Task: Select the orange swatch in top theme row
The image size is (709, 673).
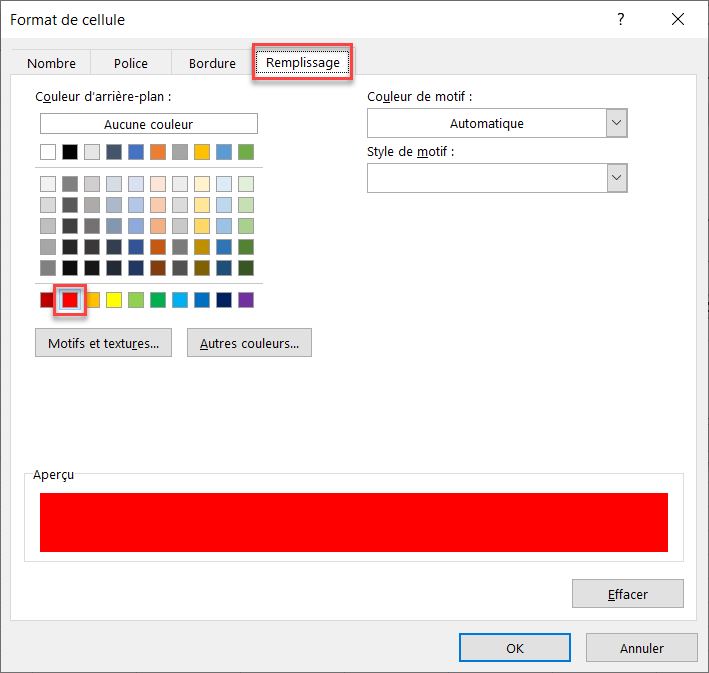Action: [158, 152]
